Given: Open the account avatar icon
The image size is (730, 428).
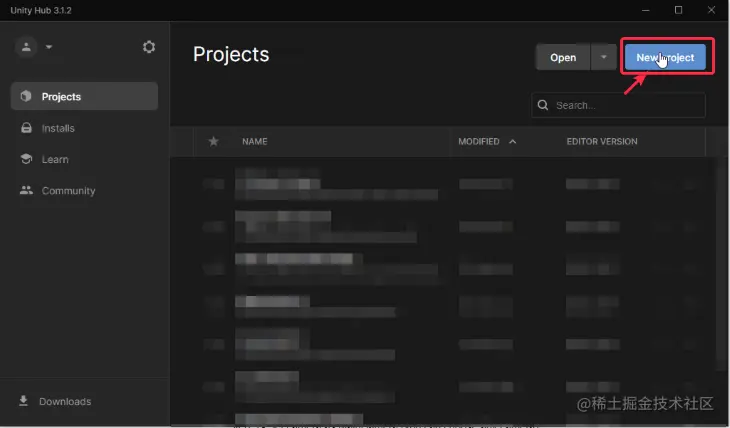Looking at the screenshot, I should 26,47.
